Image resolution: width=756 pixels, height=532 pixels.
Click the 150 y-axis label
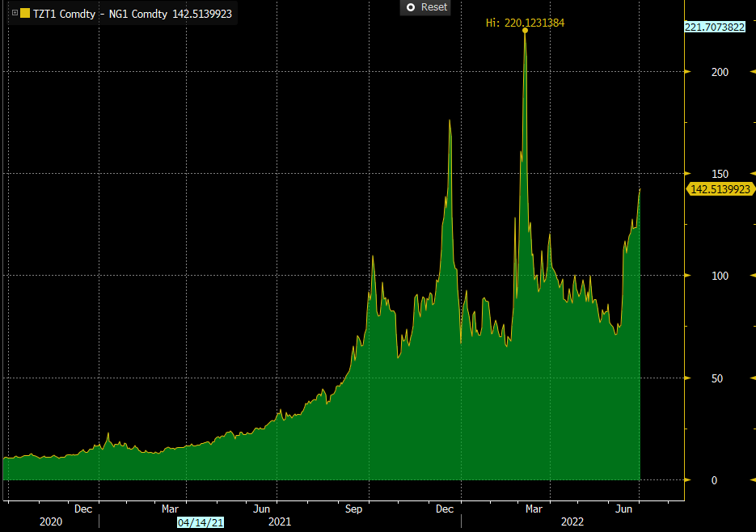pos(720,174)
